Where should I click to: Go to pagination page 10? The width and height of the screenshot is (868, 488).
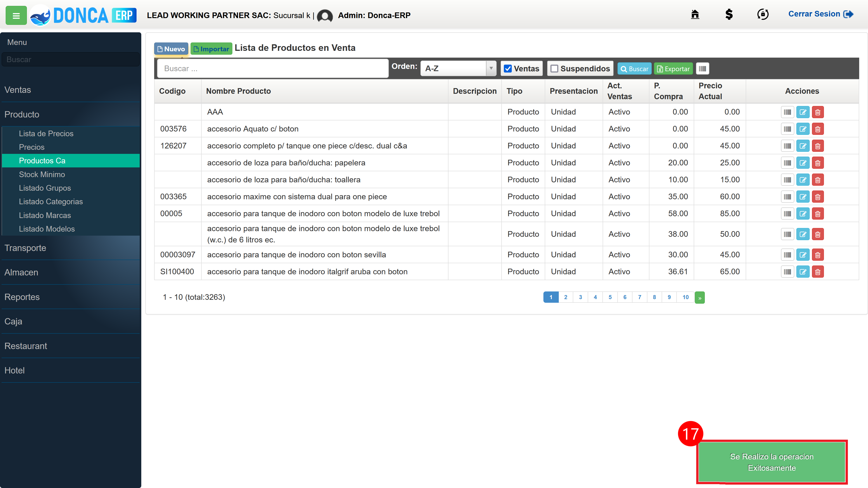[x=685, y=297]
